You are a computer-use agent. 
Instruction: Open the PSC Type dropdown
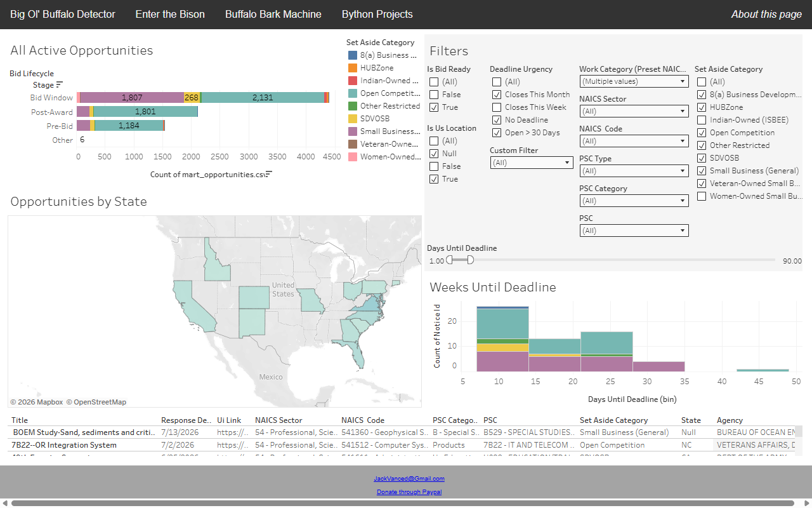[x=634, y=171]
